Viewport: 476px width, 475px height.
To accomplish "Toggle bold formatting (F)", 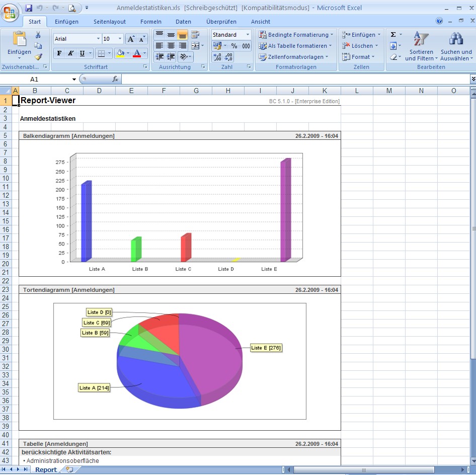I will tap(59, 53).
